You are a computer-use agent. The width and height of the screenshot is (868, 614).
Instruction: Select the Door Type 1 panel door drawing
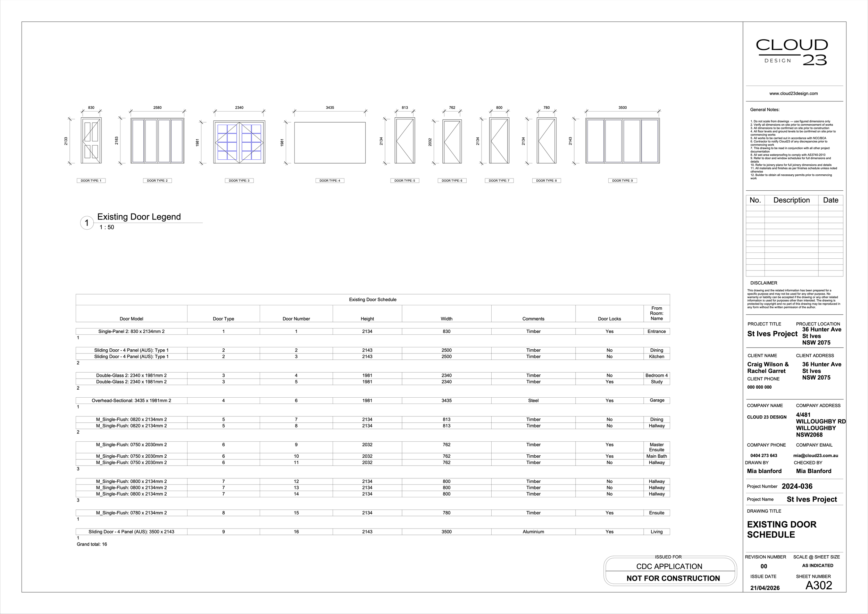(x=91, y=141)
